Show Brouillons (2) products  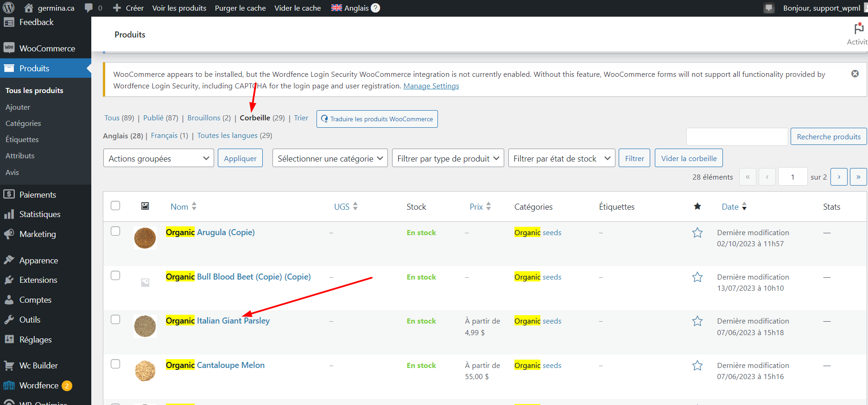click(209, 118)
